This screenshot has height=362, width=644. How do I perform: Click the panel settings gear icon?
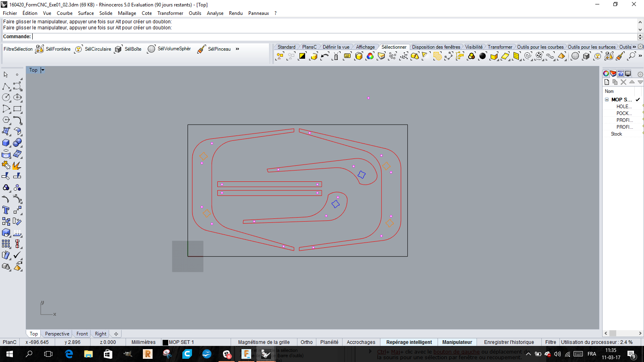640,74
